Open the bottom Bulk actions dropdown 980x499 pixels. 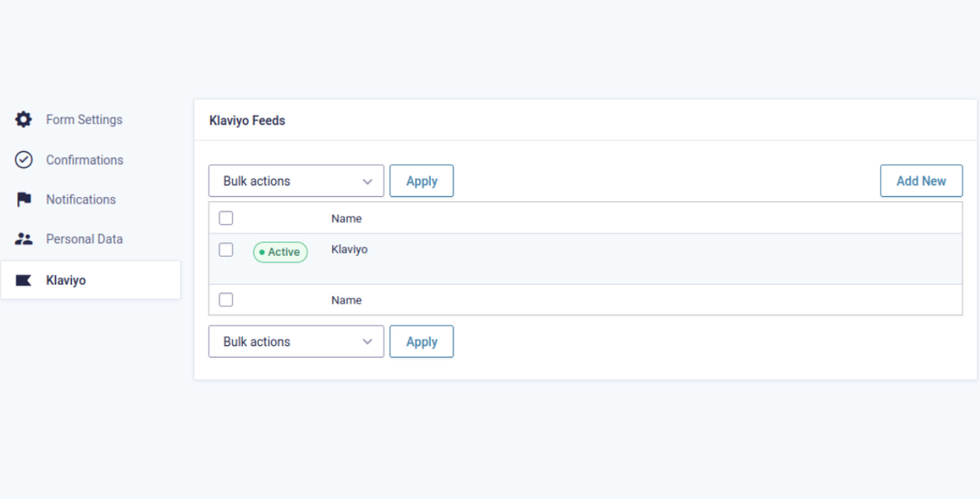coord(296,342)
